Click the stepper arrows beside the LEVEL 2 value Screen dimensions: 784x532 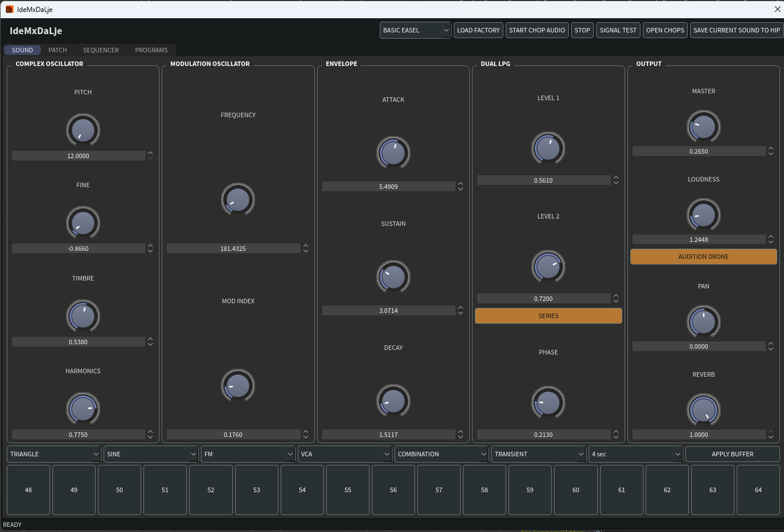616,298
